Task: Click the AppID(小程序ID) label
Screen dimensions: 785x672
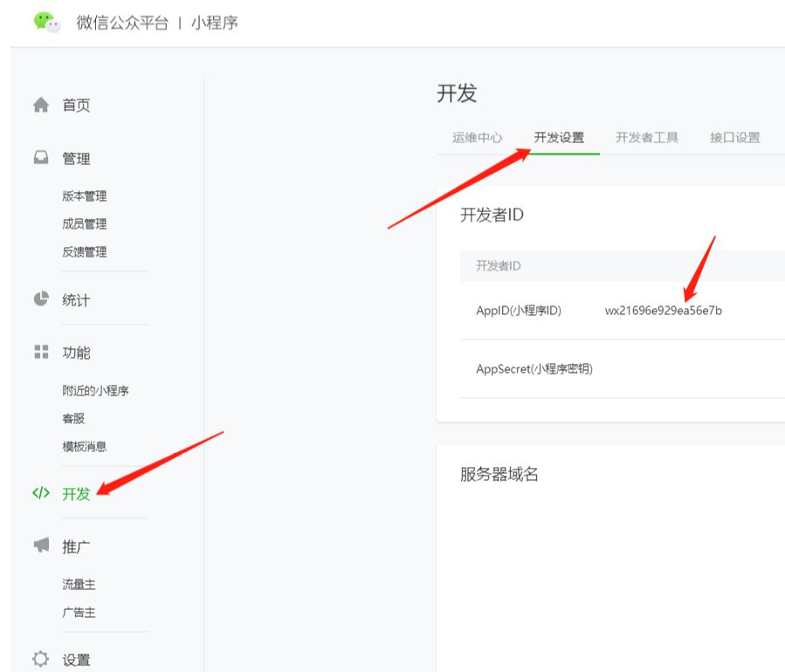Action: 519,311
